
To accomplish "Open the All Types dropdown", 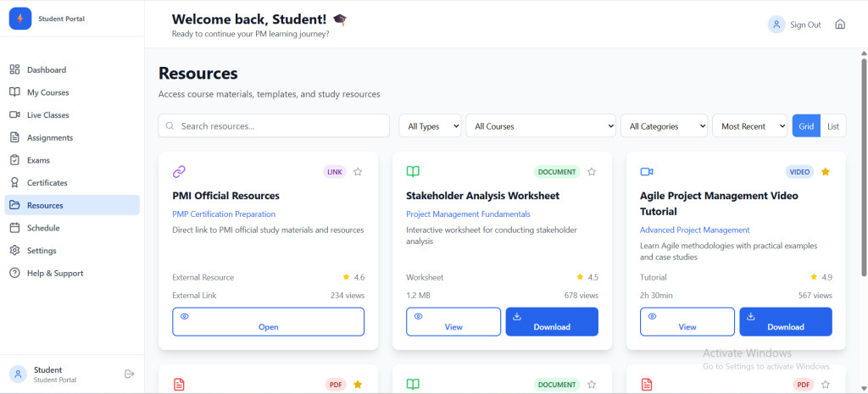I will click(x=431, y=126).
